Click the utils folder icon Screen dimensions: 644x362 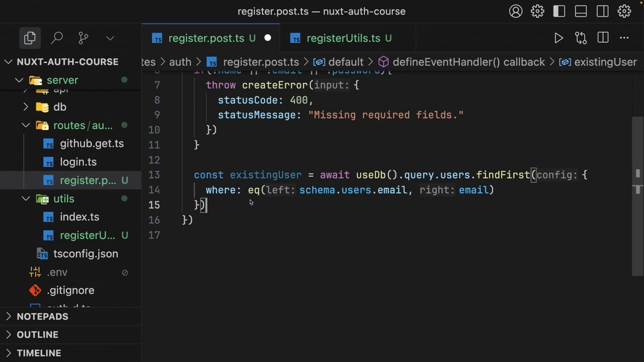pos(42,199)
